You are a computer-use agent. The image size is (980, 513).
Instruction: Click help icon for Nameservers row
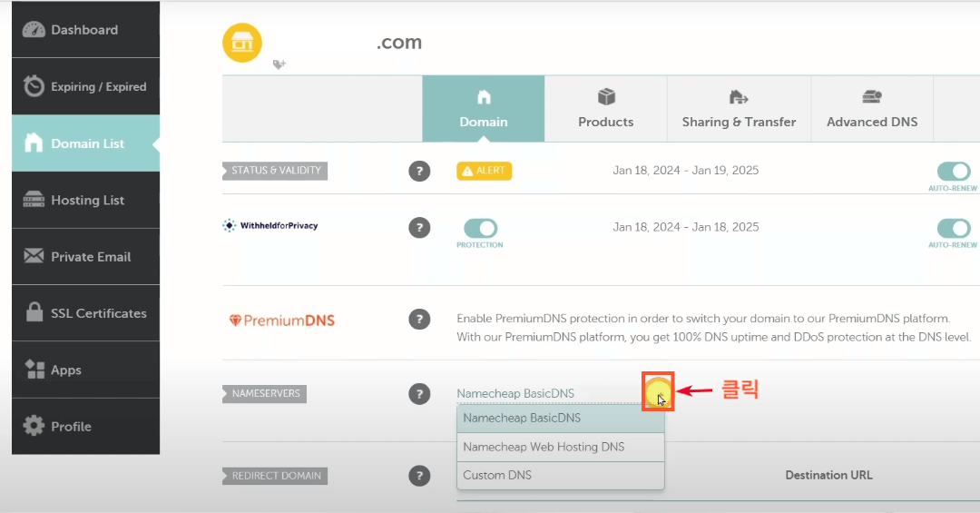tap(419, 394)
